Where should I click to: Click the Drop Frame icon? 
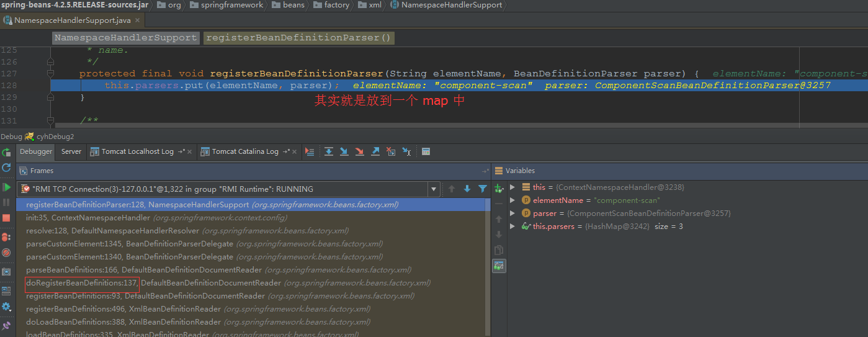tap(391, 151)
